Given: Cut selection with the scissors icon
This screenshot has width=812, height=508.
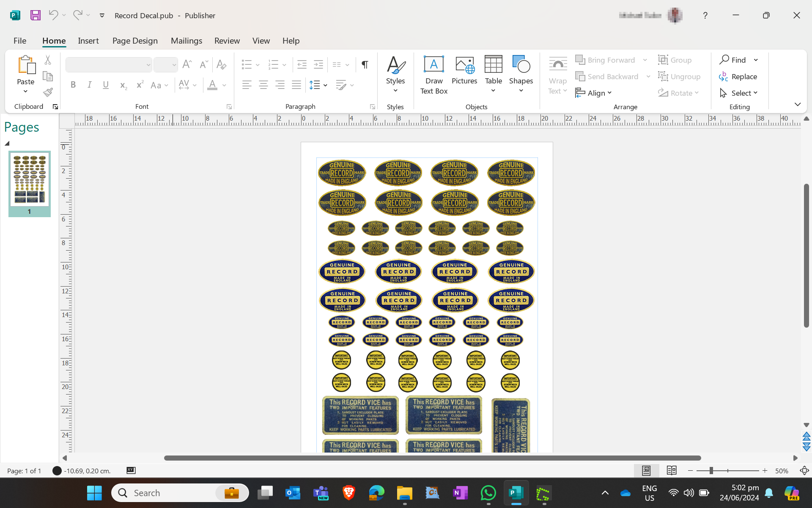Looking at the screenshot, I should tap(48, 60).
